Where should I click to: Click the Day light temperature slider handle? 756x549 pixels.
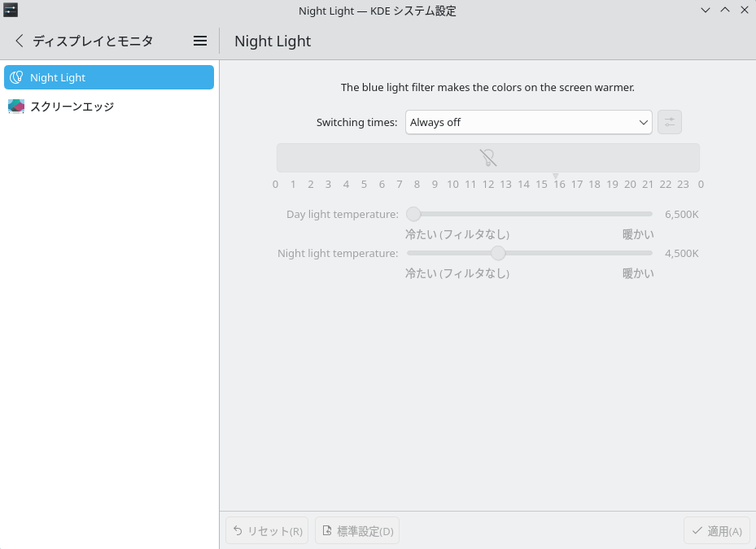coord(413,214)
